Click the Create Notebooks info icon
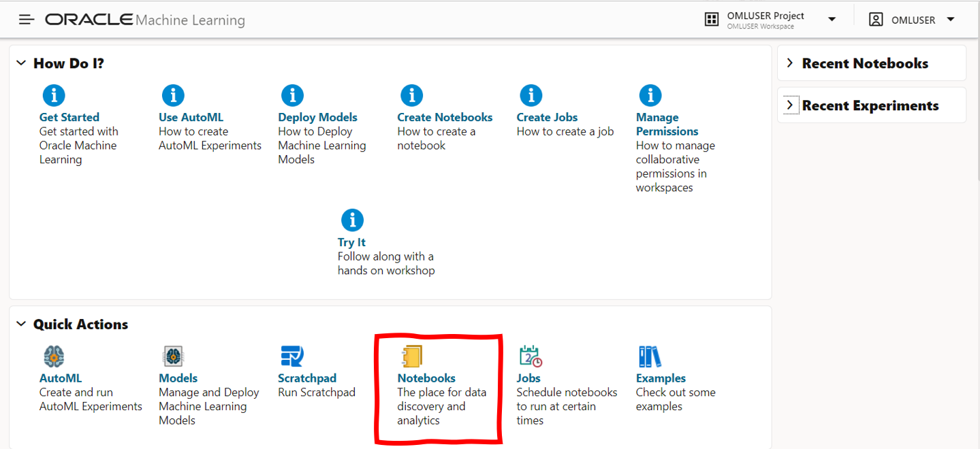Viewport: 980px width, 449px height. click(411, 95)
